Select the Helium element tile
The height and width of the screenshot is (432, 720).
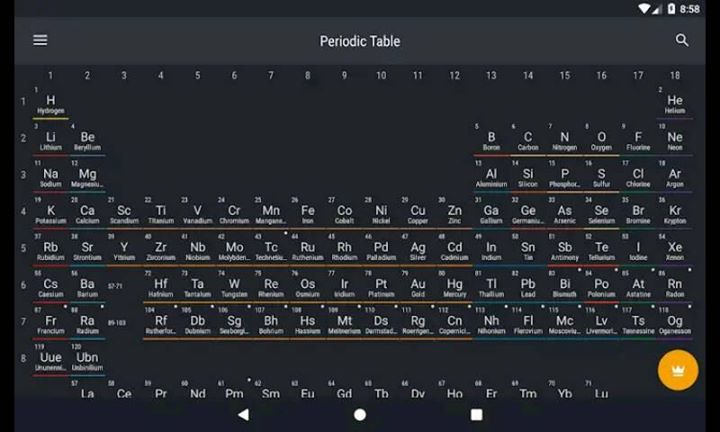pyautogui.click(x=675, y=103)
